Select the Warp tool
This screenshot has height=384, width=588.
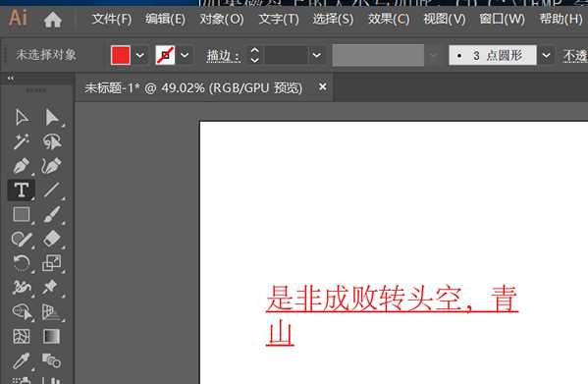tap(22, 288)
